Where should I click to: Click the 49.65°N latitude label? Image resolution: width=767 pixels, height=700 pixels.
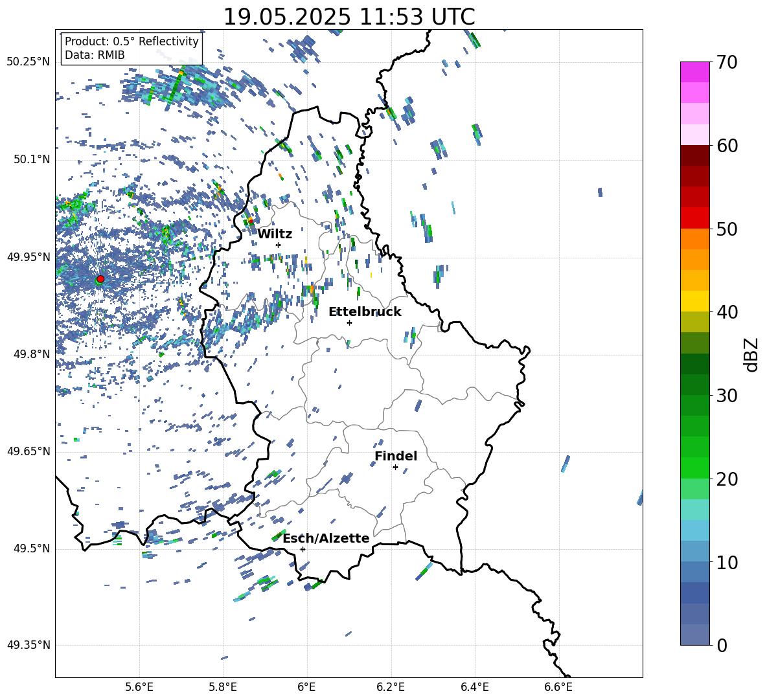[x=29, y=451]
